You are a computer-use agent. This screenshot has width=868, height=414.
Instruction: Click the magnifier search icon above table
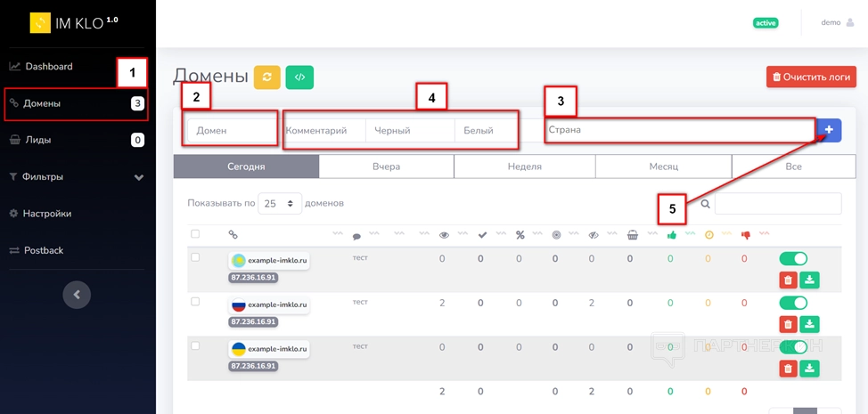(x=705, y=204)
